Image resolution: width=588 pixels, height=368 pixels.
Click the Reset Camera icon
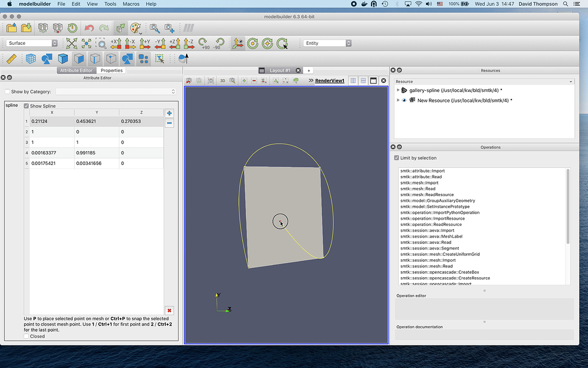[x=71, y=43]
